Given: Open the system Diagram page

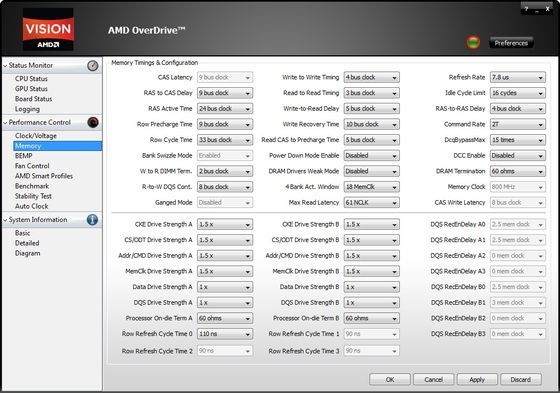Looking at the screenshot, I should tap(28, 253).
